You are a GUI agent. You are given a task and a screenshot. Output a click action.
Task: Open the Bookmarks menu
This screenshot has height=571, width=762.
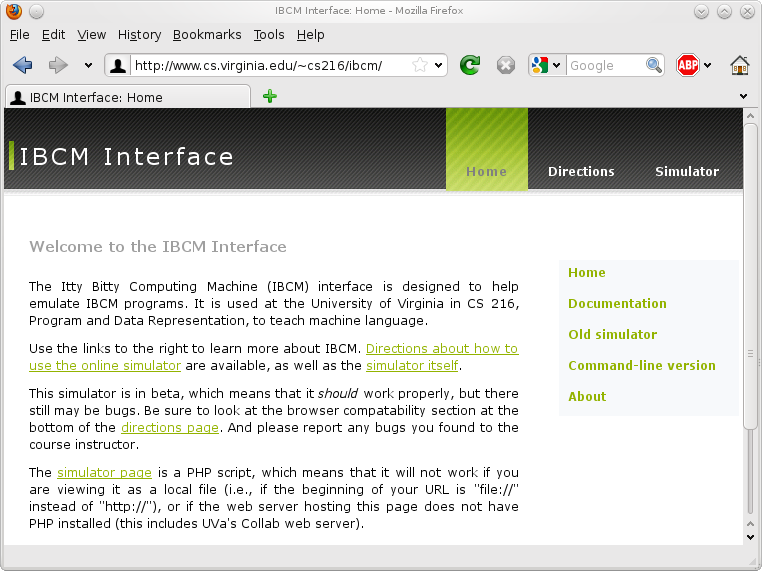tap(207, 34)
